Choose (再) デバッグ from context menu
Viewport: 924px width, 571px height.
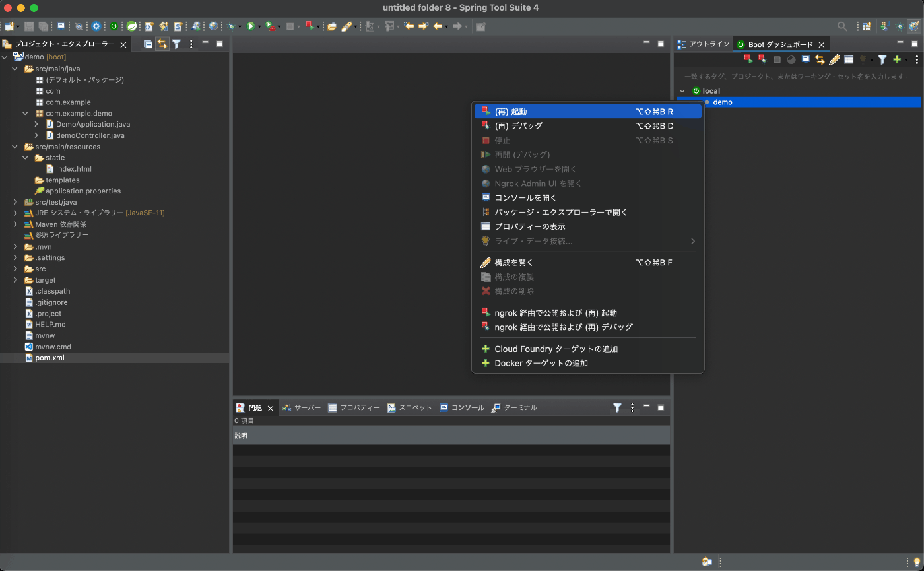click(x=587, y=126)
